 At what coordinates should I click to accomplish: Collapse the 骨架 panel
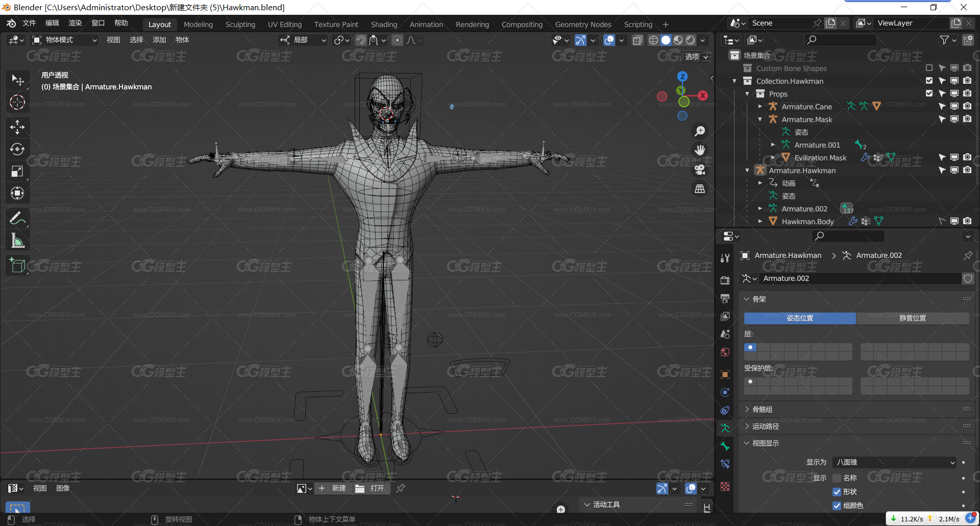(747, 299)
